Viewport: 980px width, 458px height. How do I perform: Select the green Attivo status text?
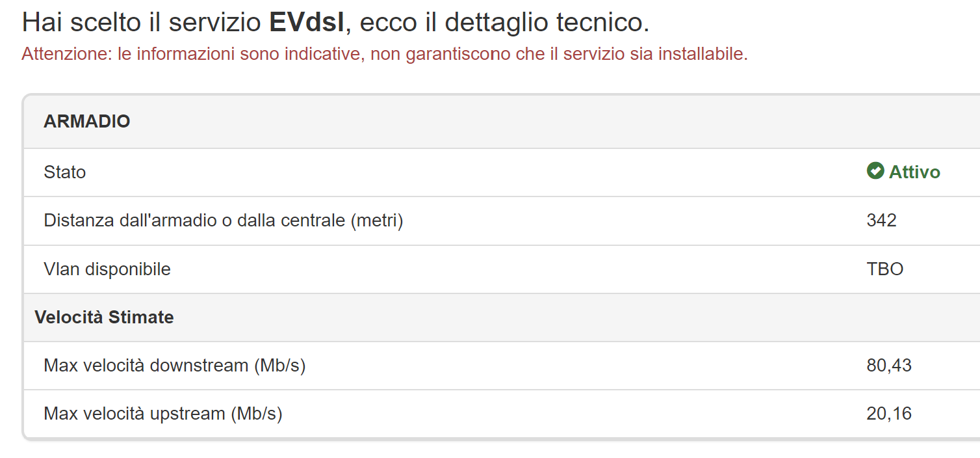point(914,172)
